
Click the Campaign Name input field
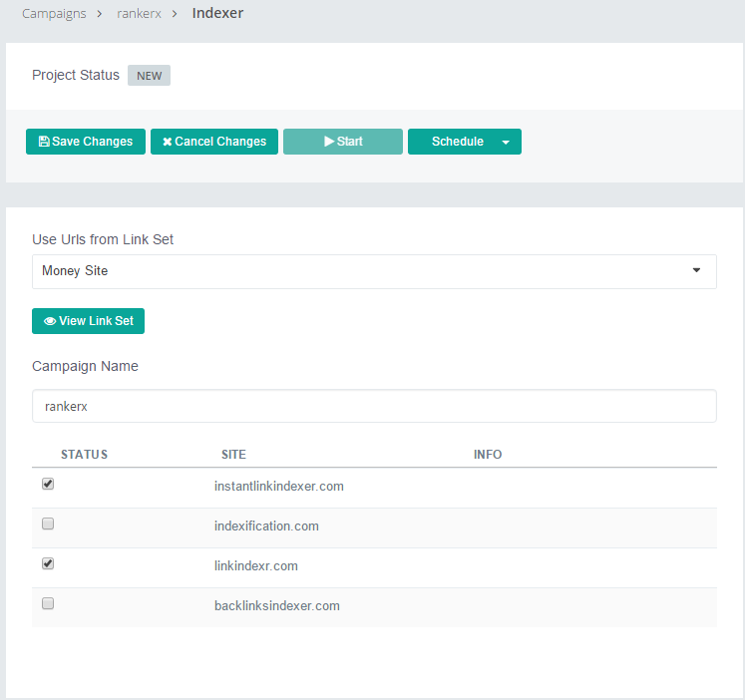click(x=374, y=406)
